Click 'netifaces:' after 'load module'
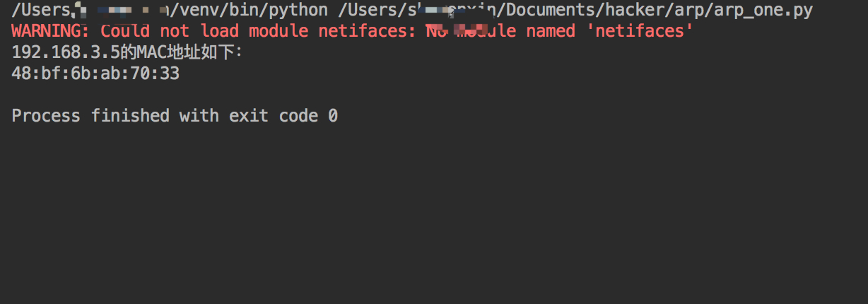The width and height of the screenshot is (868, 304). pyautogui.click(x=367, y=31)
